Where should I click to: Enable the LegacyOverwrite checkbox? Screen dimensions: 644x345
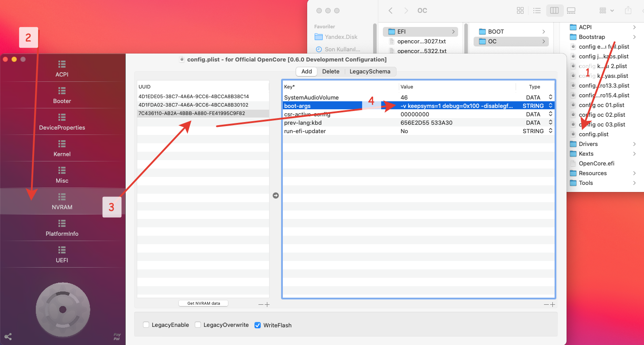click(198, 325)
